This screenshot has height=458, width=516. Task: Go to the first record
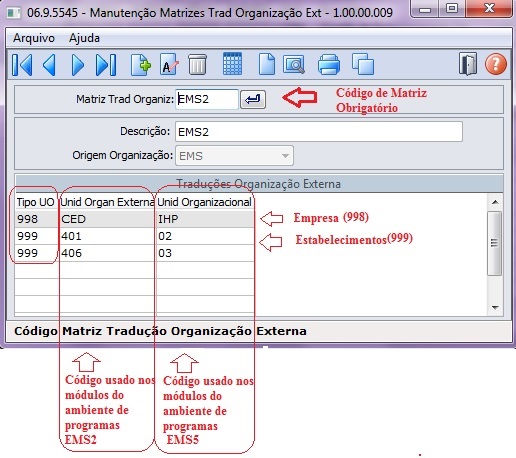click(x=22, y=65)
